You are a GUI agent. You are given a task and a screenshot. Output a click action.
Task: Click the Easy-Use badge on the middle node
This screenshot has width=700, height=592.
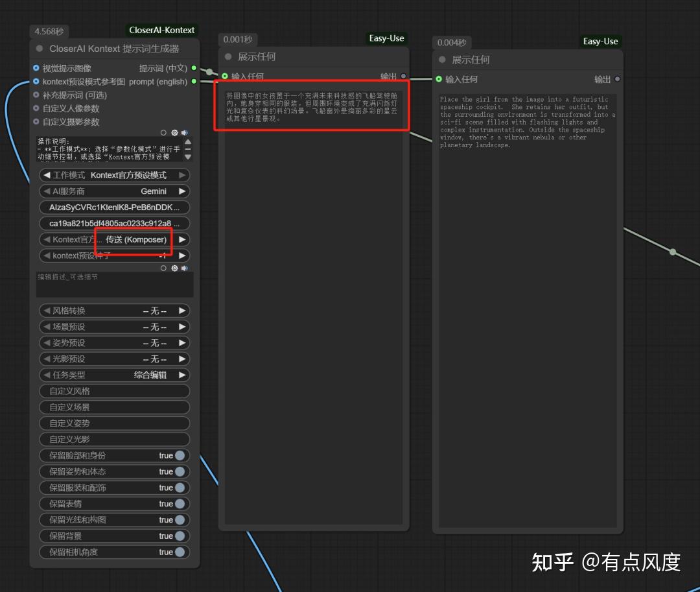(386, 38)
